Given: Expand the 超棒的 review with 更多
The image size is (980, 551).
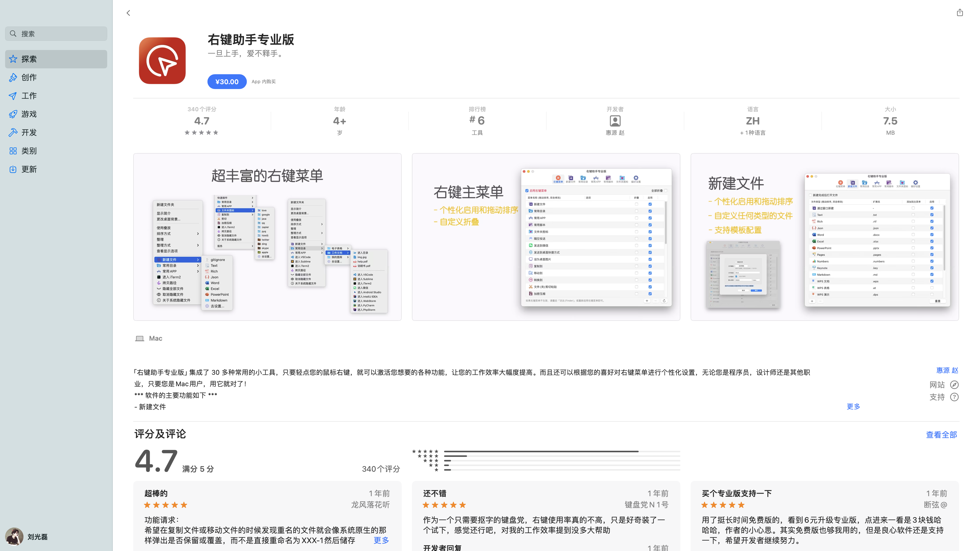Looking at the screenshot, I should click(381, 540).
